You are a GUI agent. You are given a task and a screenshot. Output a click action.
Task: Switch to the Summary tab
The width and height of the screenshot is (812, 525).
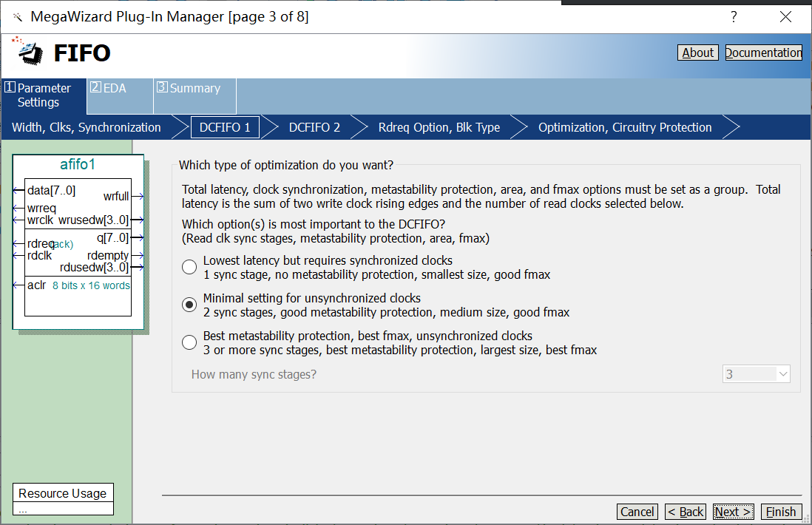(194, 95)
